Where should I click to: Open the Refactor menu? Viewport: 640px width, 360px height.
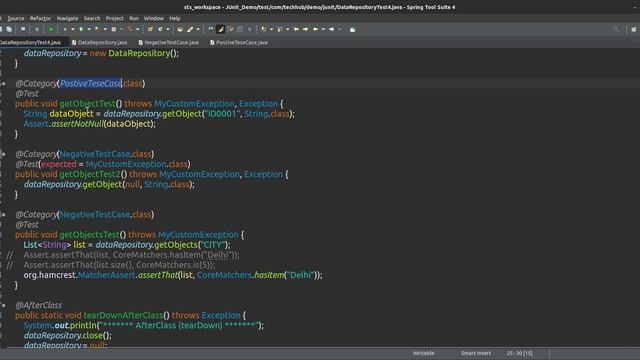tap(40, 18)
